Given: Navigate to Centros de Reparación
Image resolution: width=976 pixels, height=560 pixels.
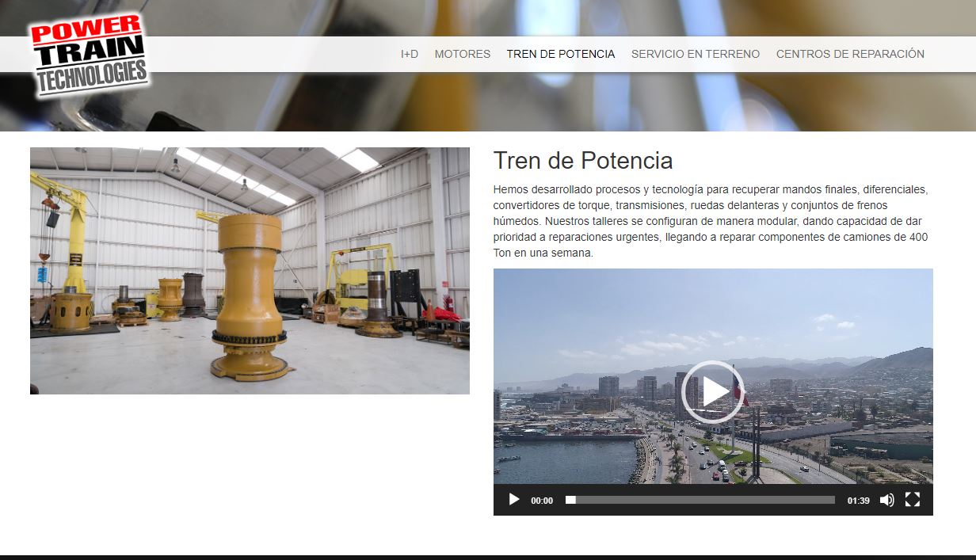Looking at the screenshot, I should pyautogui.click(x=850, y=54).
